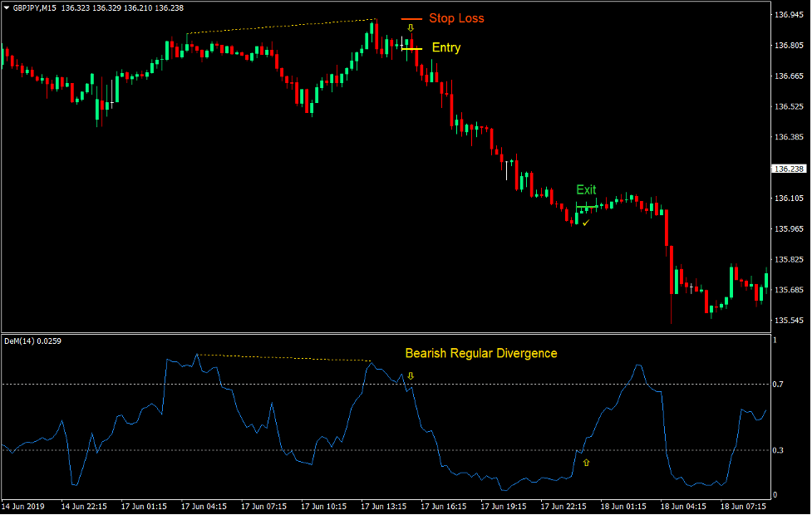Select the red Stop Loss line symbol in the legend

pyautogui.click(x=411, y=17)
